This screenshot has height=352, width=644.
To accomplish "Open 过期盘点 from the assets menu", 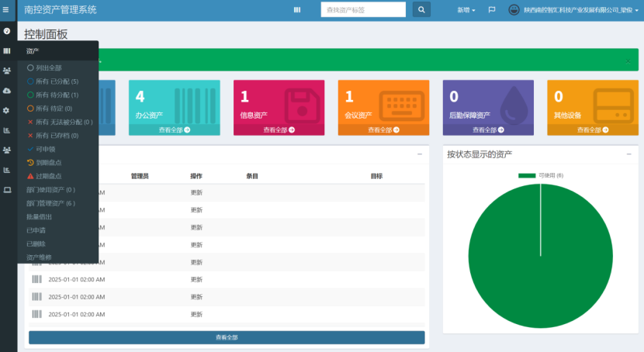I will pos(48,176).
